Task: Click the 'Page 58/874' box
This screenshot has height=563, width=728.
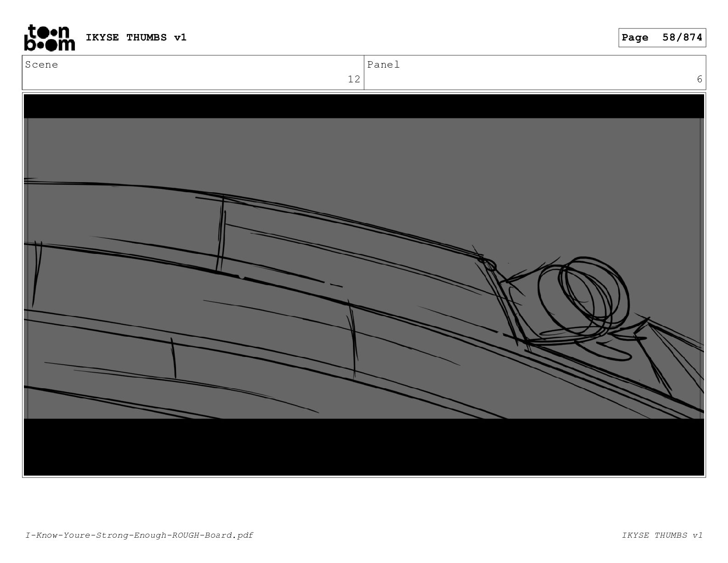Action: point(662,38)
